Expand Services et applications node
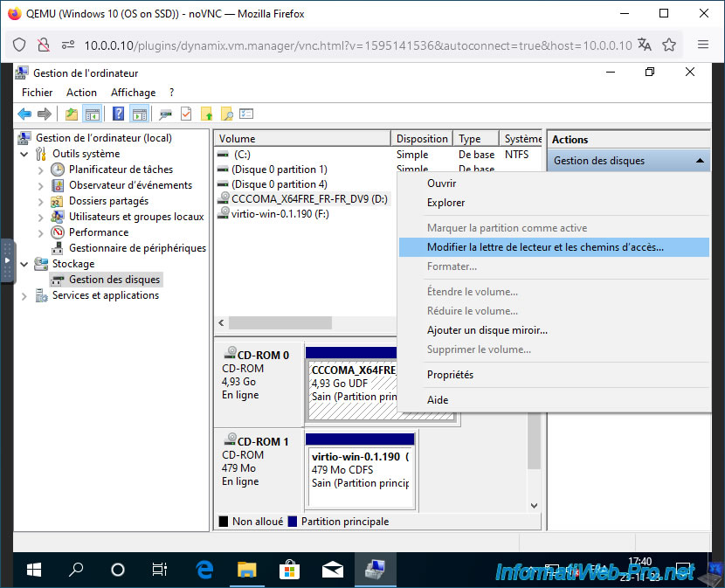Screen dimensions: 725x588 point(24,296)
